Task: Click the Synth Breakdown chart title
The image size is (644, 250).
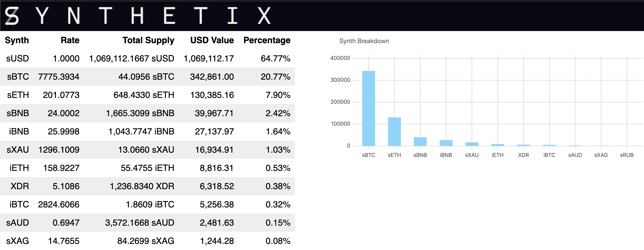Action: (364, 41)
